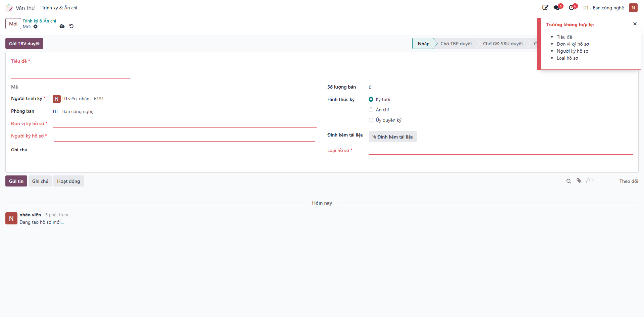The image size is (644, 317).
Task: Open user avatar N menu in top bar
Action: coord(633,8)
